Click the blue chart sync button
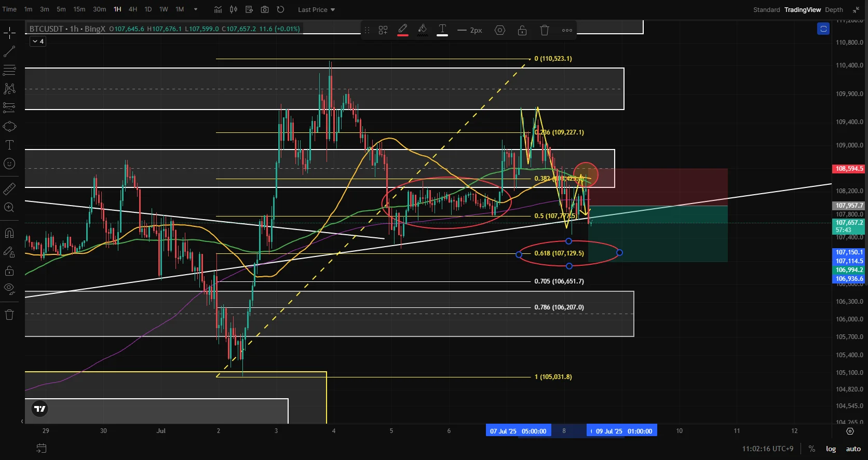This screenshot has width=868, height=460. pos(823,29)
